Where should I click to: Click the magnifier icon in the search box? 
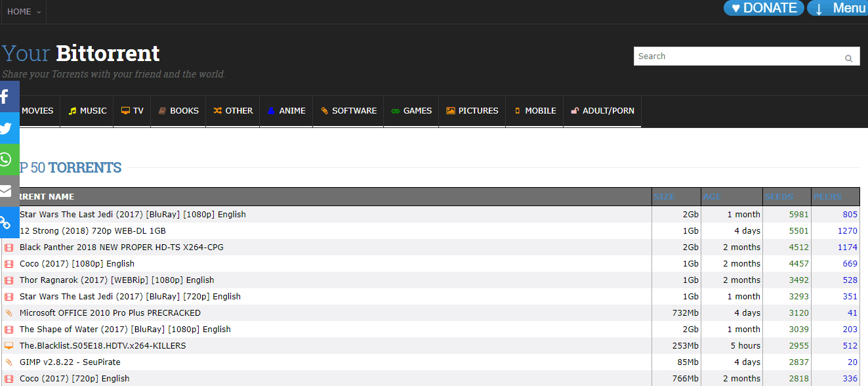tap(848, 58)
